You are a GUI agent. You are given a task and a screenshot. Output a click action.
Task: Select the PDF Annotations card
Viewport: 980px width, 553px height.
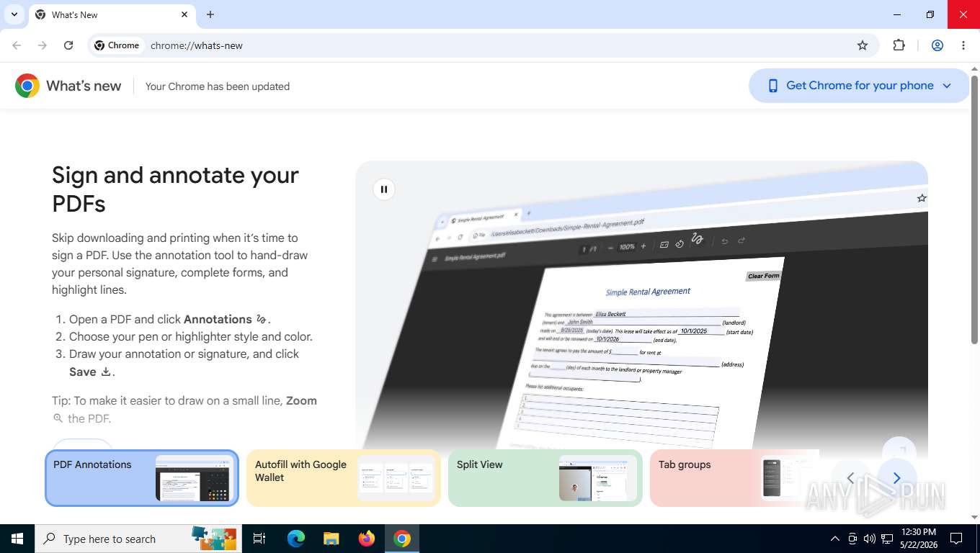(142, 478)
